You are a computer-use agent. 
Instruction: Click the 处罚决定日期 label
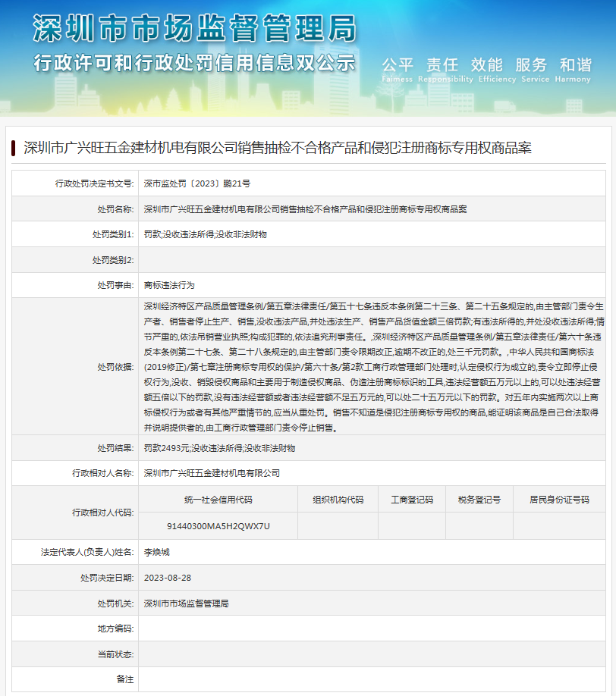107,578
